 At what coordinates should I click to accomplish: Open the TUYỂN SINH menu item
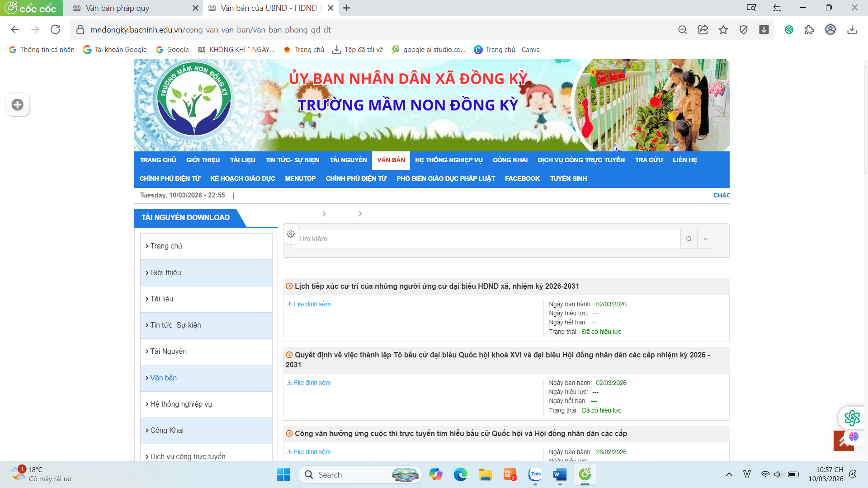pyautogui.click(x=568, y=178)
